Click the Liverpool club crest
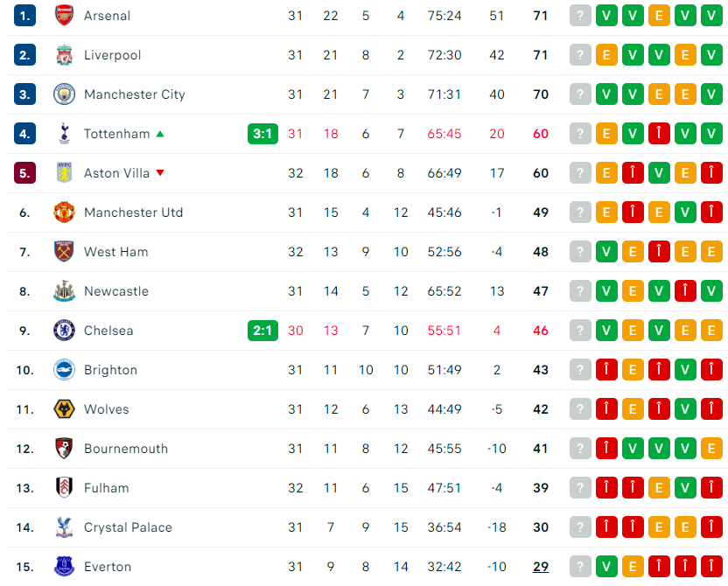Screen dimensions: 728x586 point(64,55)
